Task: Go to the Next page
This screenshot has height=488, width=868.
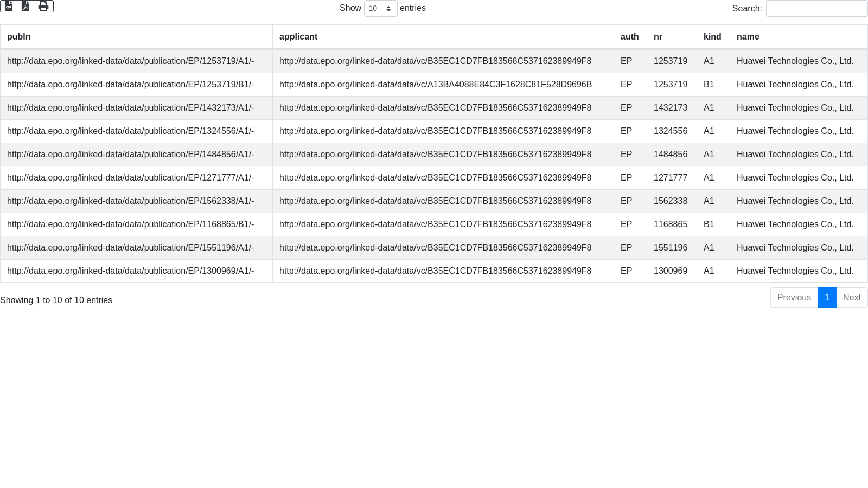Action: pos(852,298)
